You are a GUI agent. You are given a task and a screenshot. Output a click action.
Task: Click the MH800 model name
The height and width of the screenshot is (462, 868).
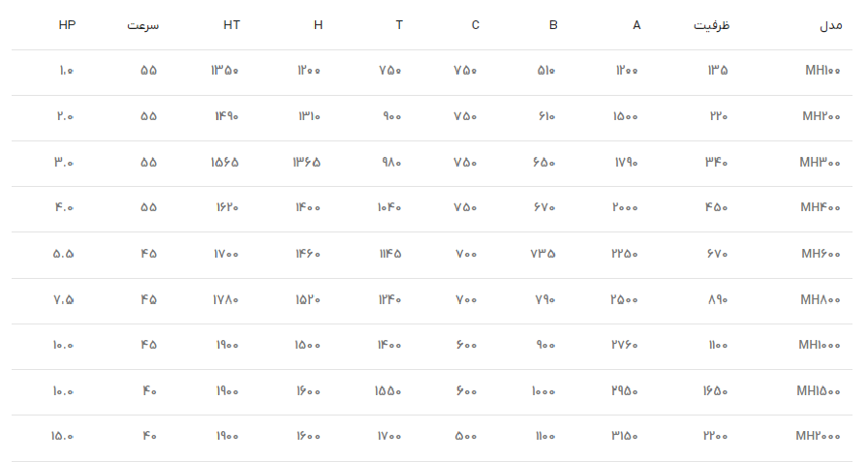[x=824, y=299]
